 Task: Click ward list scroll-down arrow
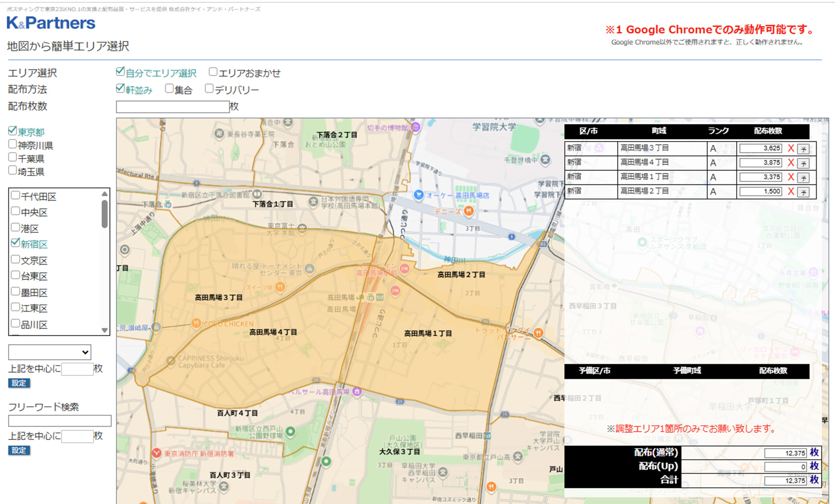tap(104, 330)
